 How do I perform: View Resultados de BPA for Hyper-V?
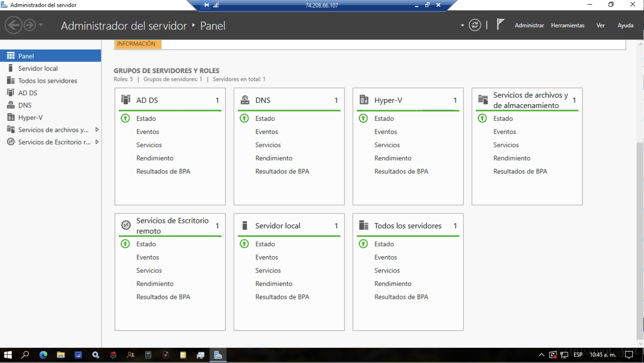pos(401,171)
